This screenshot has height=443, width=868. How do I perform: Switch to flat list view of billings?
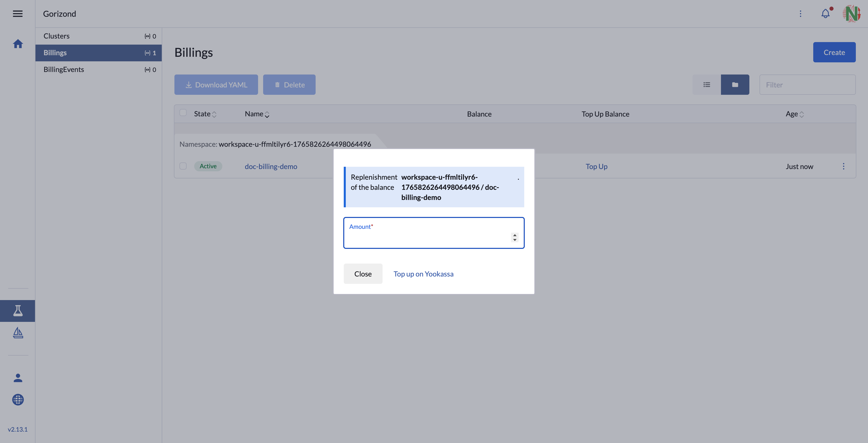pos(706,85)
